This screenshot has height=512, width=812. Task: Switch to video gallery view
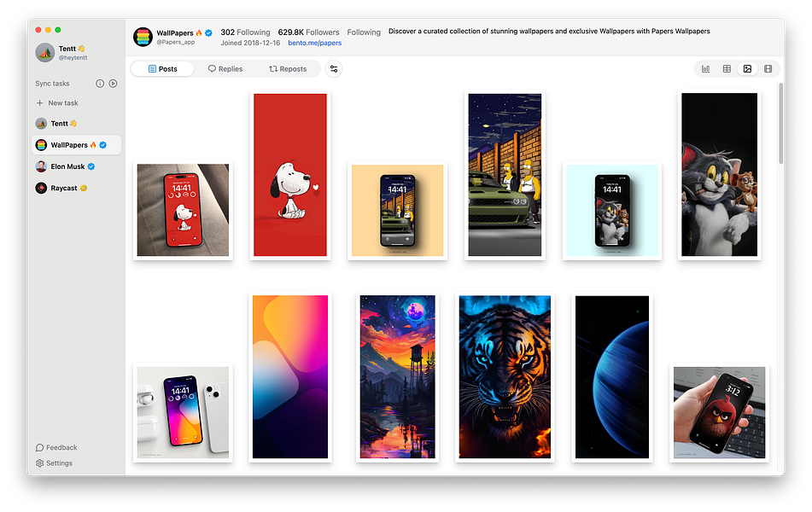point(768,69)
